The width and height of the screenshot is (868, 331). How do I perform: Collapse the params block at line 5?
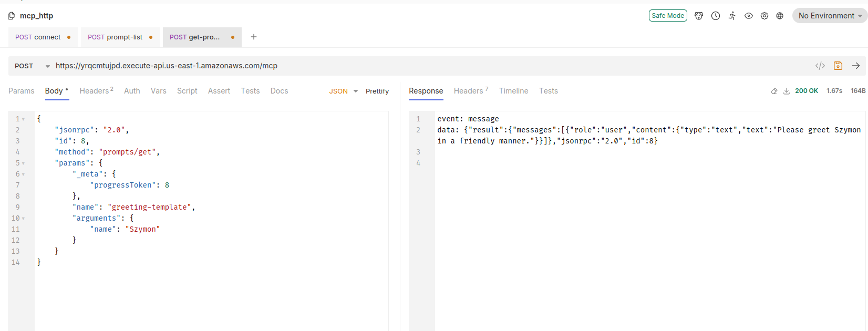pyautogui.click(x=23, y=163)
